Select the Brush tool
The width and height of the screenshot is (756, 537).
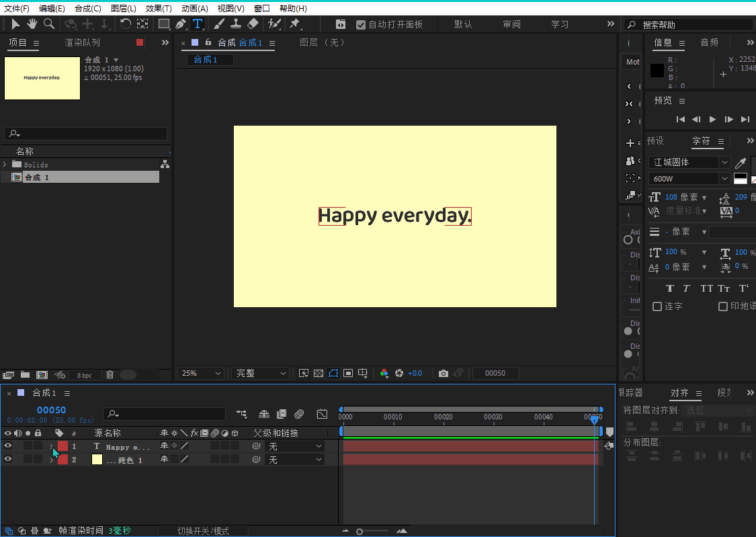tap(219, 24)
